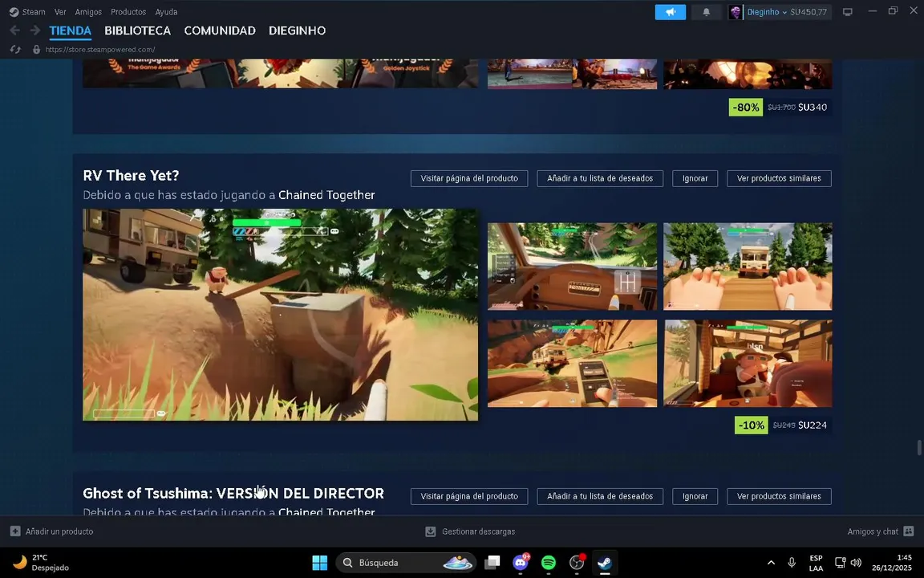This screenshot has width=924, height=578.
Task: Open the volume tray icon
Action: pyautogui.click(x=857, y=563)
